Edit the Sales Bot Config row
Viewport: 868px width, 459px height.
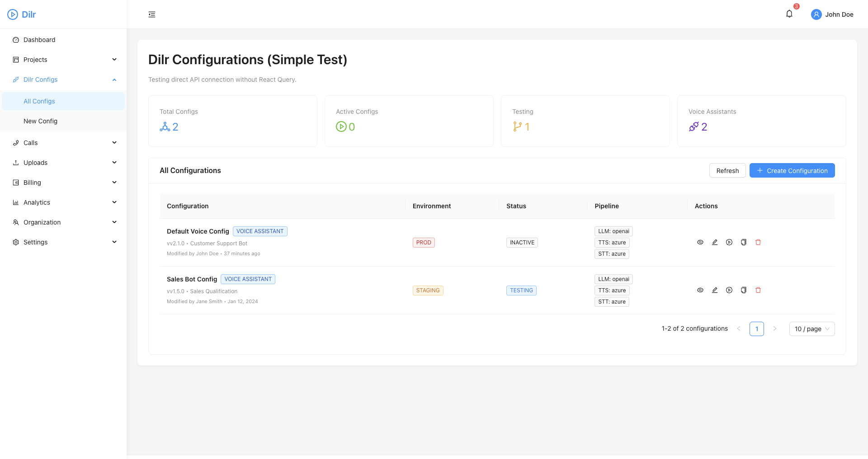(x=715, y=290)
